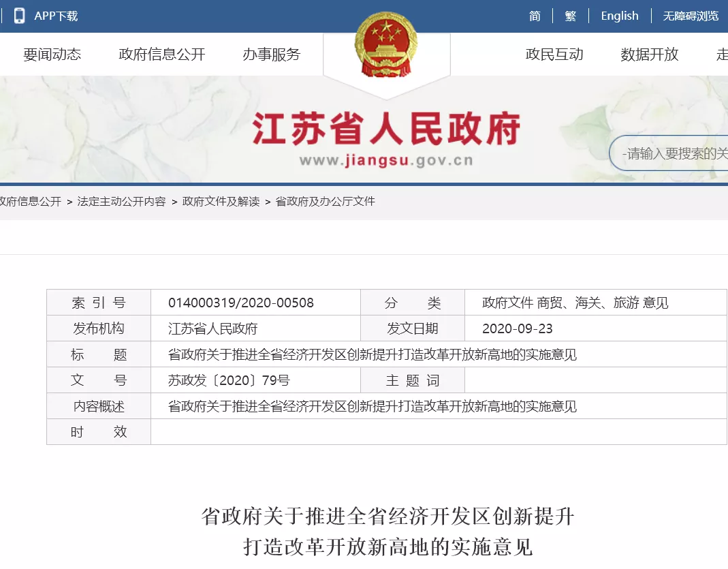
Task: Select the 办事服务 menu item
Action: [271, 55]
